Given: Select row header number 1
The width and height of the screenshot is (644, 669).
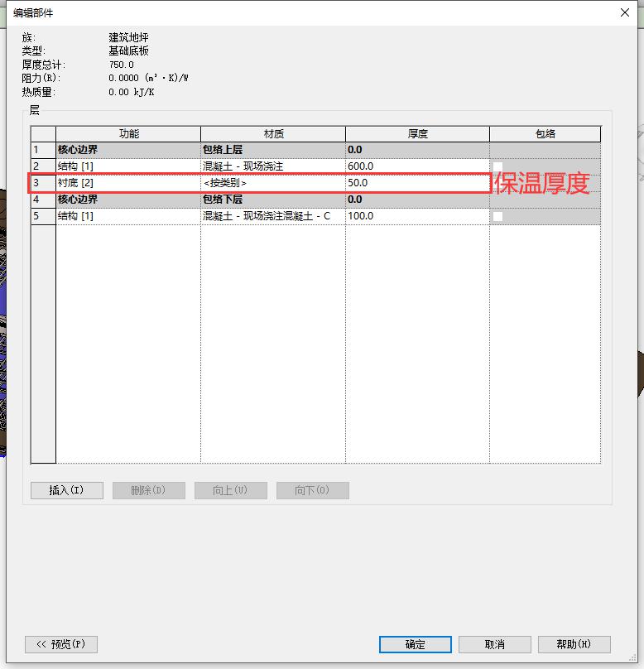Looking at the screenshot, I should [x=43, y=150].
